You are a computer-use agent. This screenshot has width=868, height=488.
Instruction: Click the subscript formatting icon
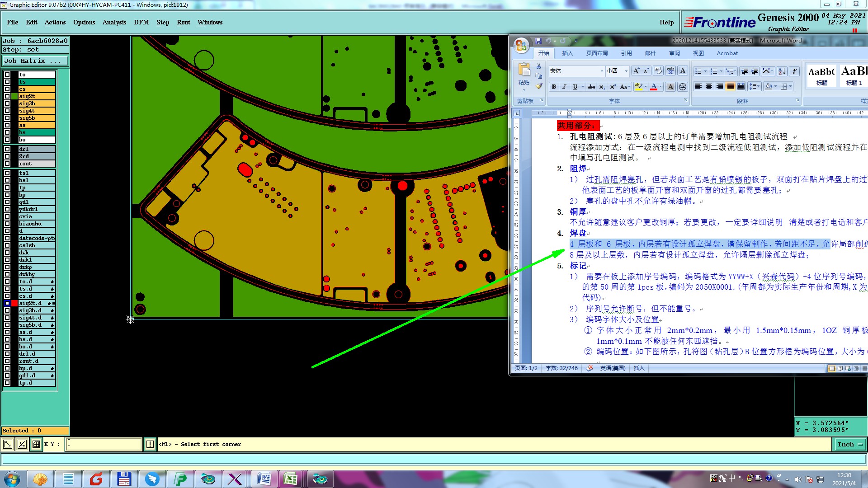point(602,87)
